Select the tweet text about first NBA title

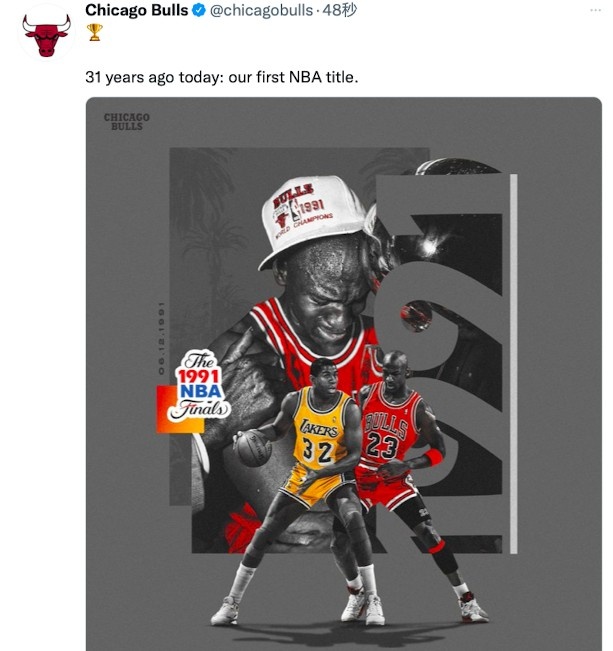point(222,77)
